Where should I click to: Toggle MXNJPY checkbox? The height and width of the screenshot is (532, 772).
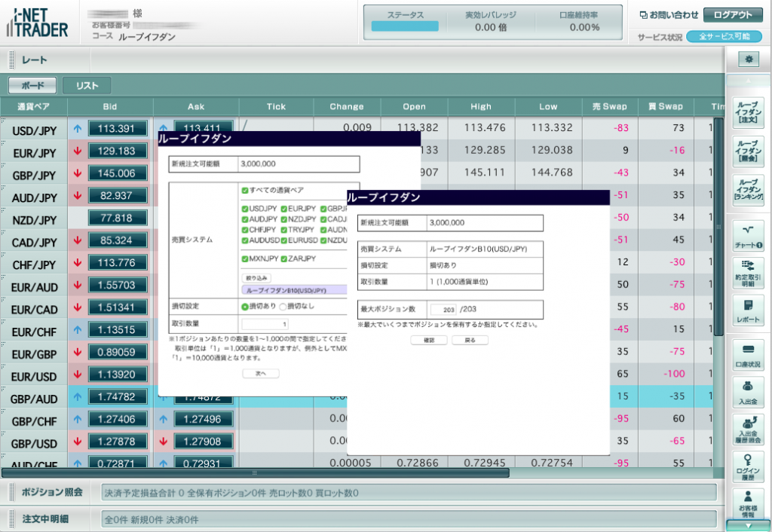(245, 259)
